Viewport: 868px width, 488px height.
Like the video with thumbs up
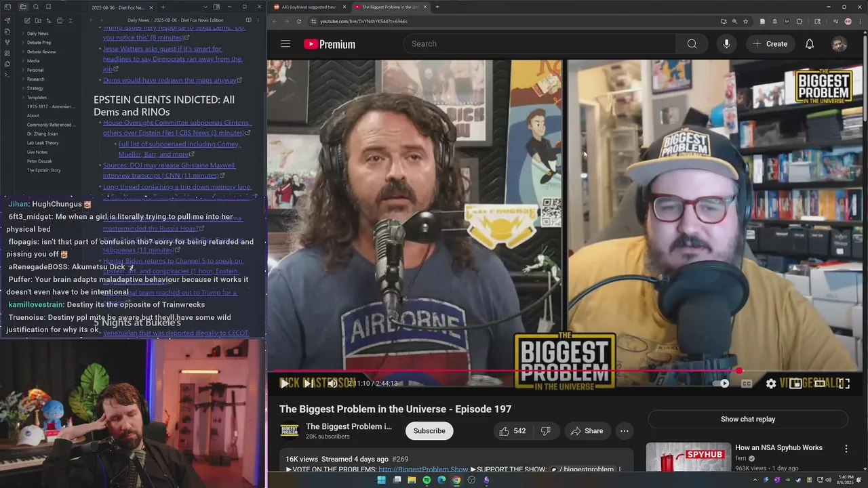[x=513, y=431]
